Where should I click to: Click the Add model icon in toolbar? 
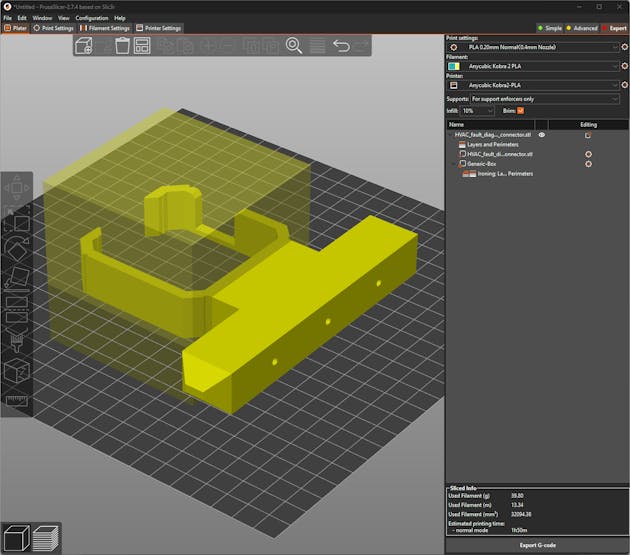(x=84, y=46)
